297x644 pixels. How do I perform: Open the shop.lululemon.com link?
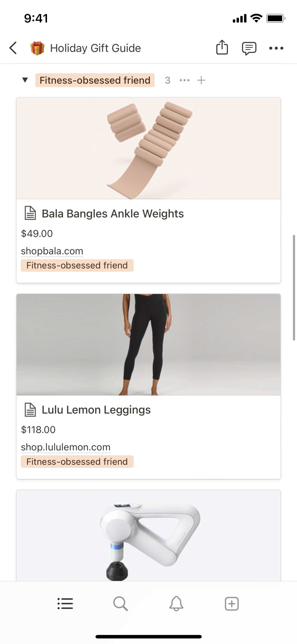(x=66, y=447)
